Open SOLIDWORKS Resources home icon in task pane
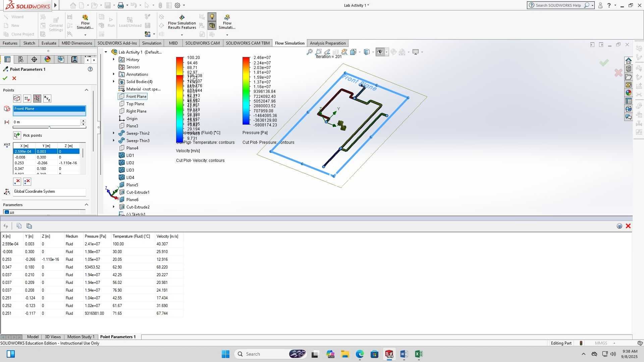Image resolution: width=644 pixels, height=362 pixels. 629,61
